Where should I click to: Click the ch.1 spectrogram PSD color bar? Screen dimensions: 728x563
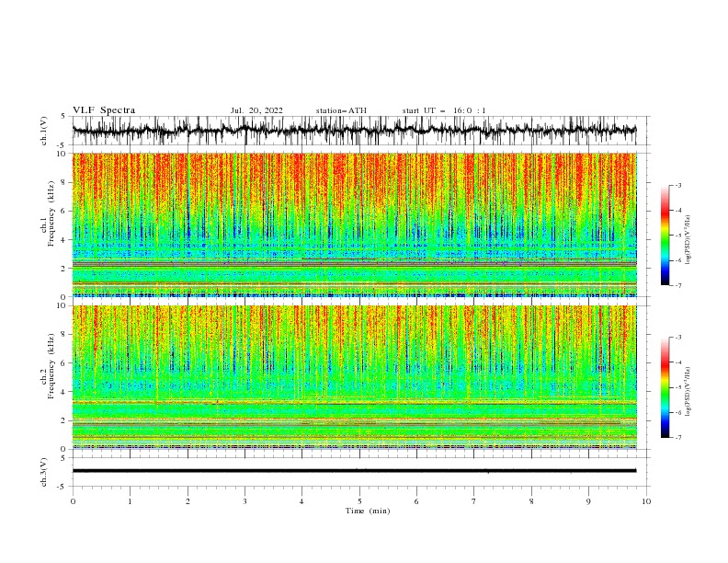point(665,236)
